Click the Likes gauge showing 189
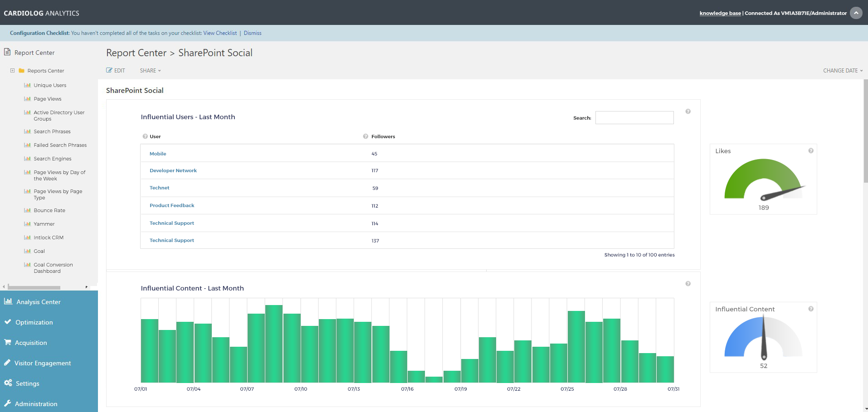 [764, 179]
